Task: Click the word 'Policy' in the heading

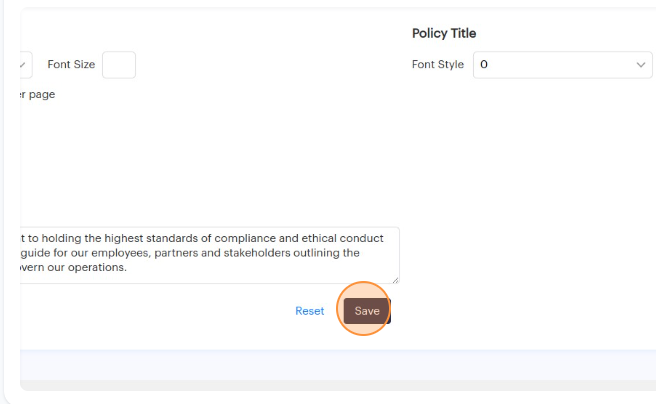Action: [429, 33]
